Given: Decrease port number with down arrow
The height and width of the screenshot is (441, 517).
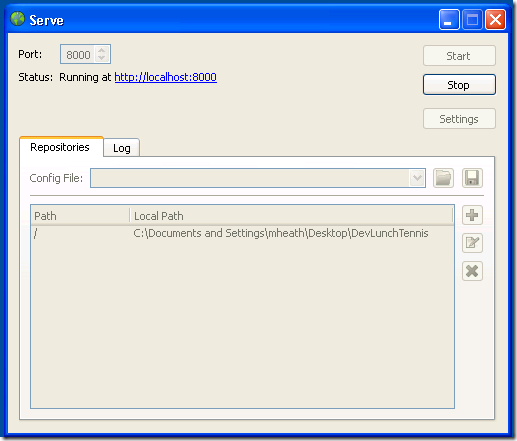Looking at the screenshot, I should 102,58.
